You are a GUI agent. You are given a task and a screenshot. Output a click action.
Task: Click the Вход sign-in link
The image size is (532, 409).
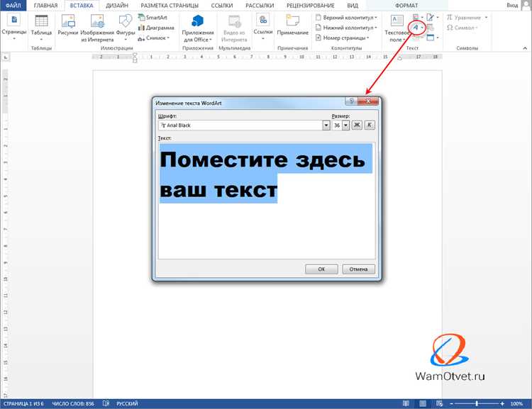click(512, 5)
